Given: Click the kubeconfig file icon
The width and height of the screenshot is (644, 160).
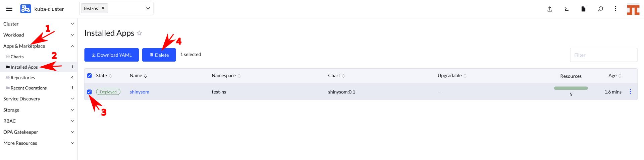Looking at the screenshot, I should tap(583, 9).
